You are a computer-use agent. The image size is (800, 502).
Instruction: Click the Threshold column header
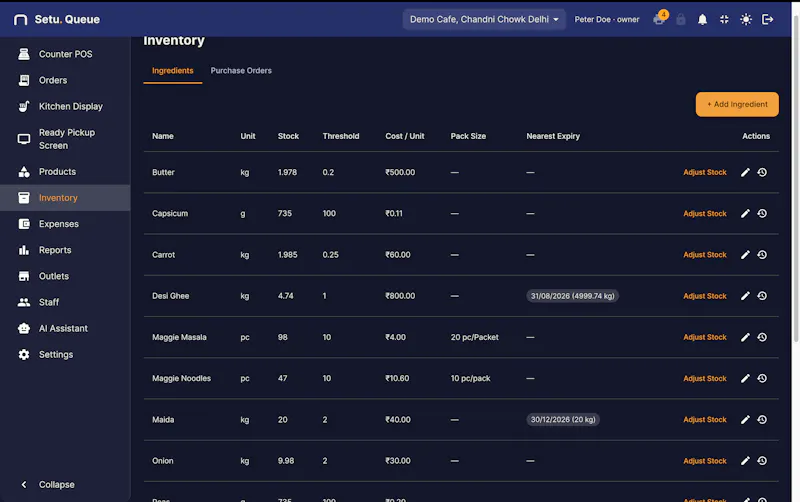[341, 136]
